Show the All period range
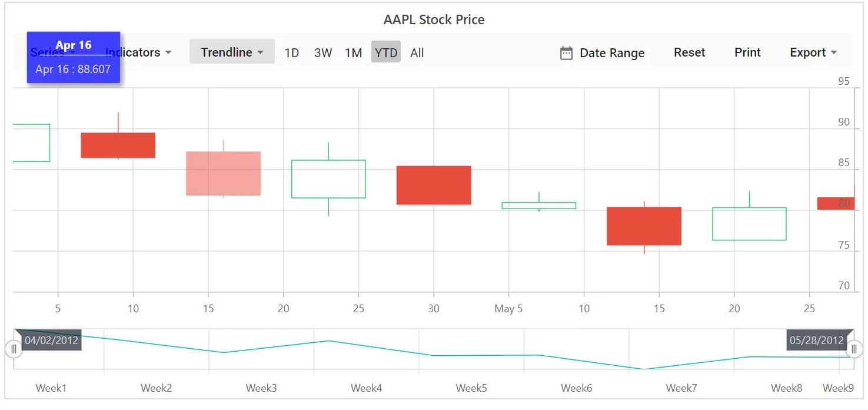This screenshot has width=868, height=410. [x=417, y=52]
